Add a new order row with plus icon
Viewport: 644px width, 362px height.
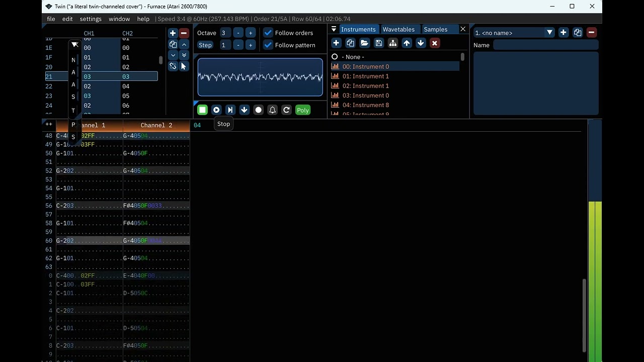[x=173, y=33]
